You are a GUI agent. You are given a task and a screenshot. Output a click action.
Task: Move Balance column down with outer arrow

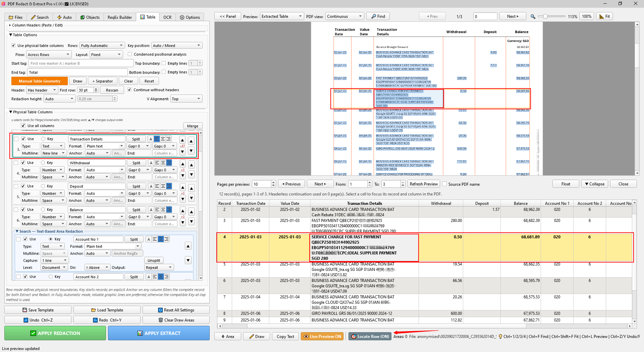pyautogui.click(x=192, y=222)
